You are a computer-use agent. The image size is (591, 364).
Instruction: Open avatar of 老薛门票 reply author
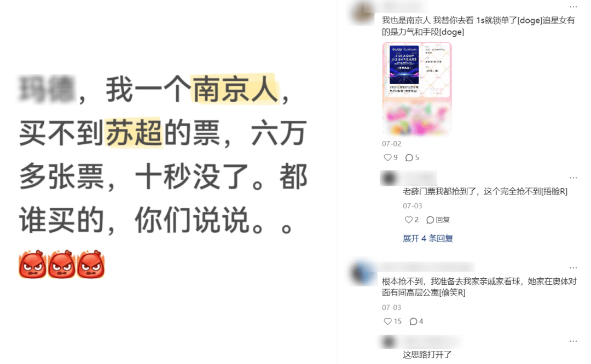(389, 178)
